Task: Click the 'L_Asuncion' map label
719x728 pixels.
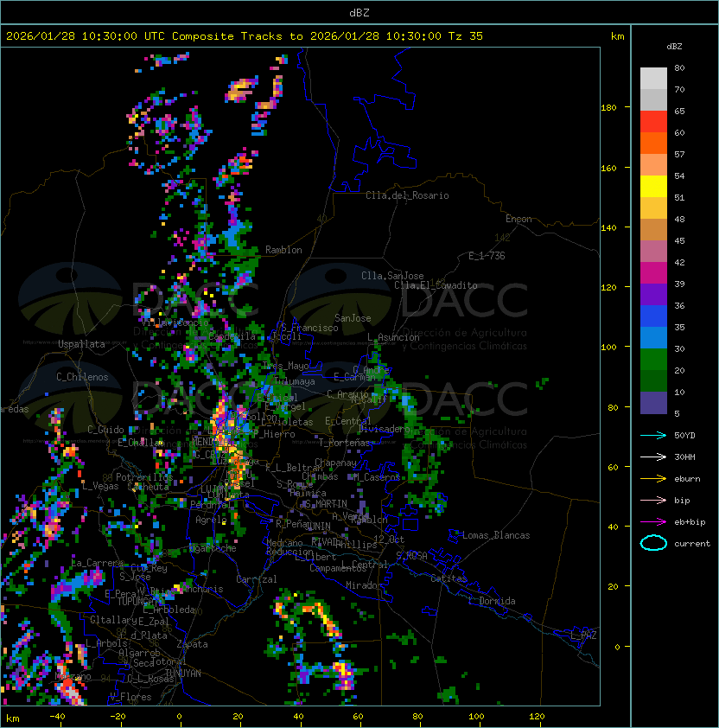Action: [393, 337]
